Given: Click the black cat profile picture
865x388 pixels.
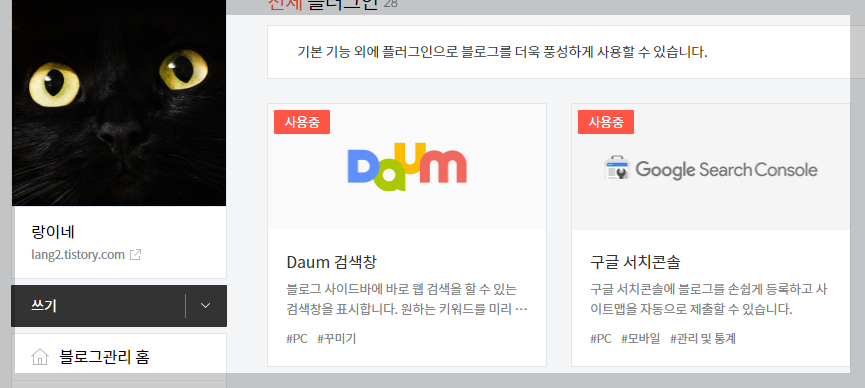Looking at the screenshot, I should click(x=119, y=103).
